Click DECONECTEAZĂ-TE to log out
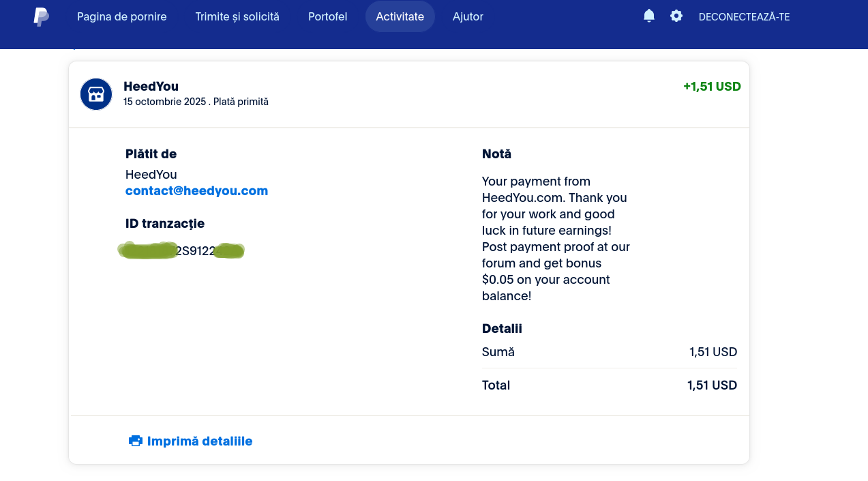The width and height of the screenshot is (868, 481). pos(744,17)
